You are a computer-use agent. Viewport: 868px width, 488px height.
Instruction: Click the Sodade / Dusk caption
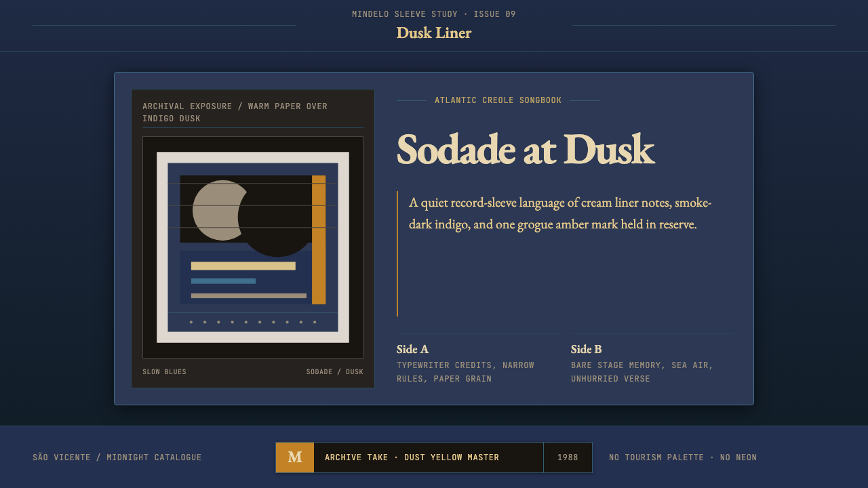click(x=334, y=372)
